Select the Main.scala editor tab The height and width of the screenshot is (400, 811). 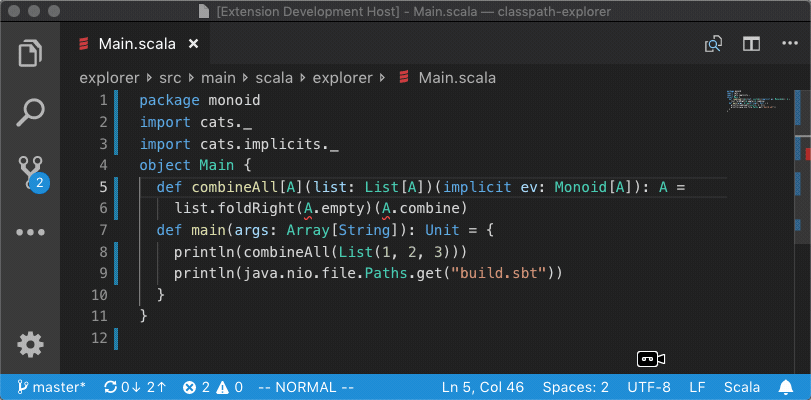pos(136,44)
